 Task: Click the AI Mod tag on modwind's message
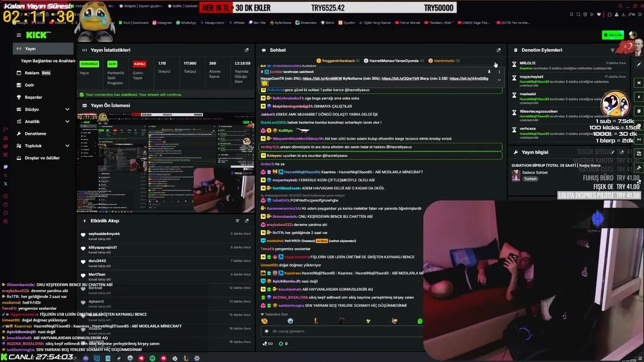click(321, 241)
